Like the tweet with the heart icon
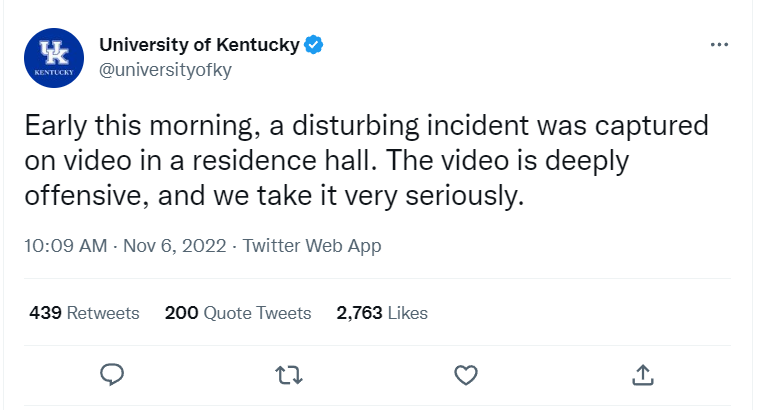 (465, 374)
